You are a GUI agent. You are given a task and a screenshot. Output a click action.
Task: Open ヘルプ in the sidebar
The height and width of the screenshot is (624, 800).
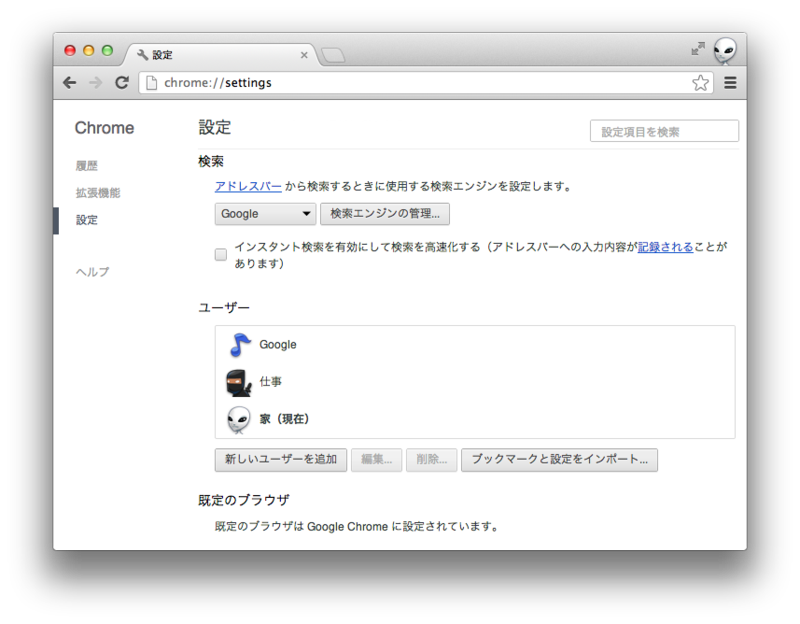92,271
